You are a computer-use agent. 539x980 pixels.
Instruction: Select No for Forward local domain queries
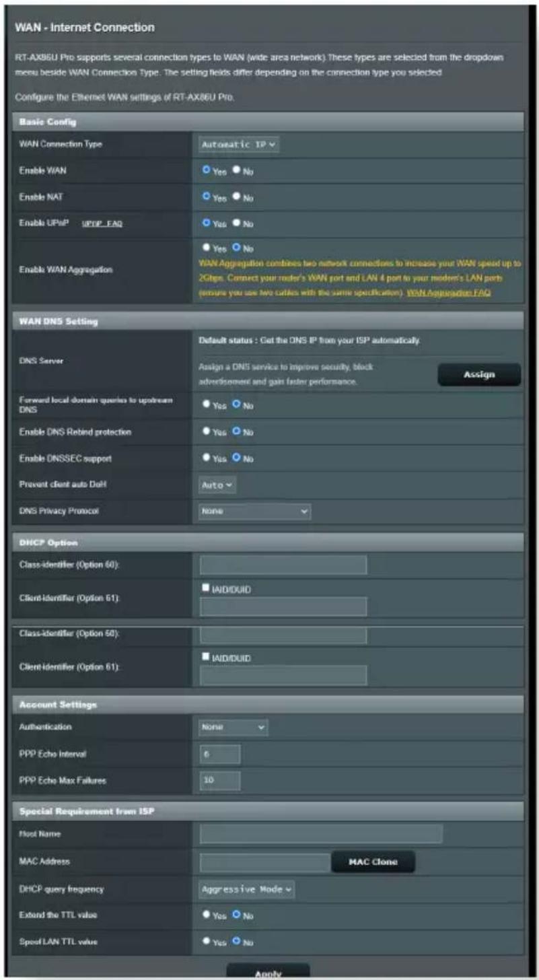[x=236, y=405]
